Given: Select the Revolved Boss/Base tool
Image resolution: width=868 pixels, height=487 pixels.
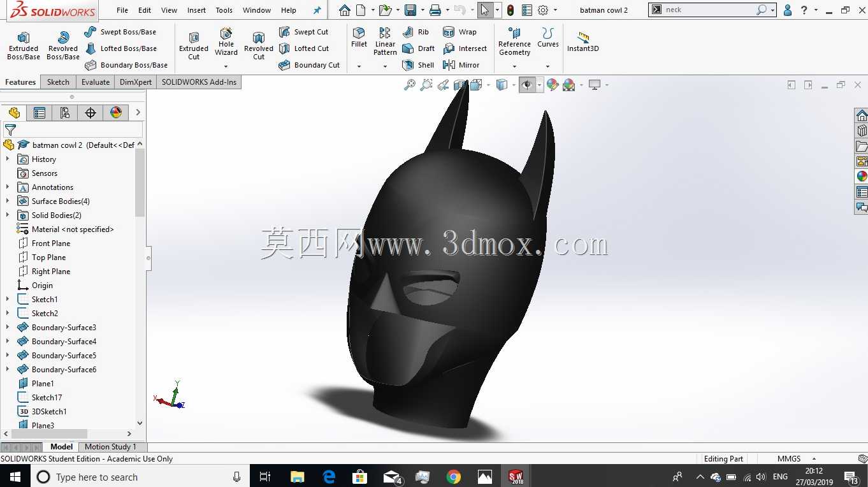Looking at the screenshot, I should pyautogui.click(x=63, y=46).
